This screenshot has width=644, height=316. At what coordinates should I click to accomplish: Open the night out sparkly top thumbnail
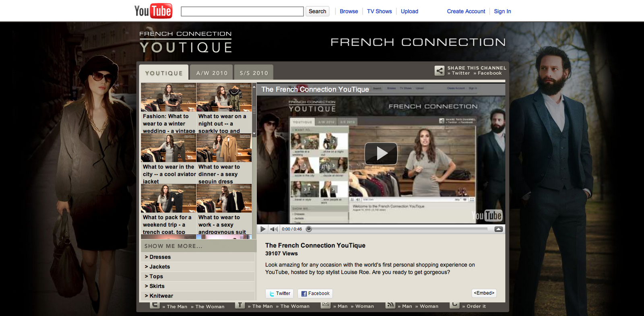(224, 97)
